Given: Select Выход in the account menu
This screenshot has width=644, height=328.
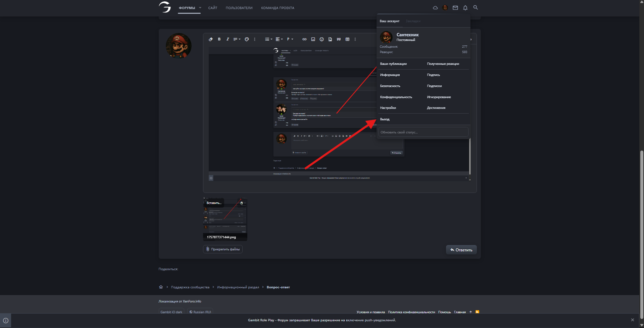Looking at the screenshot, I should click(x=385, y=119).
